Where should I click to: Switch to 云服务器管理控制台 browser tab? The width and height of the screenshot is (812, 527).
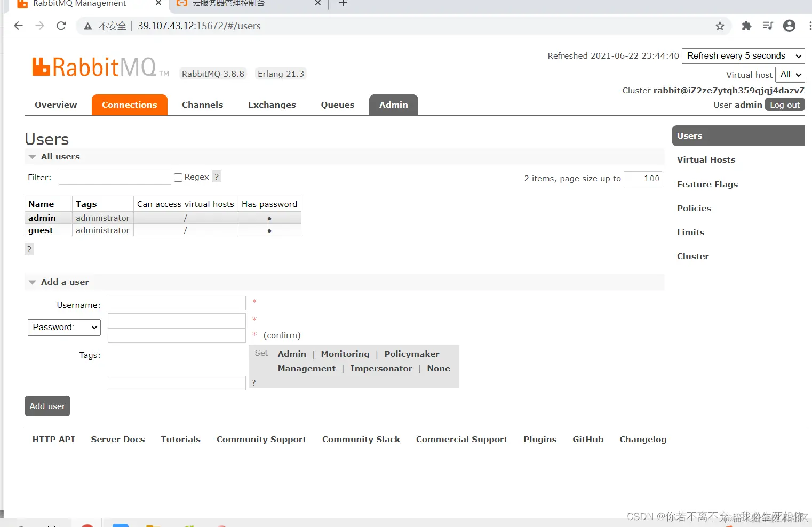point(248,4)
